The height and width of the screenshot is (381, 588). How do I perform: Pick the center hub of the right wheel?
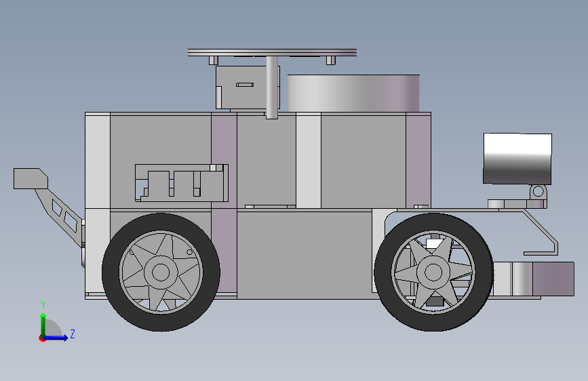point(433,273)
